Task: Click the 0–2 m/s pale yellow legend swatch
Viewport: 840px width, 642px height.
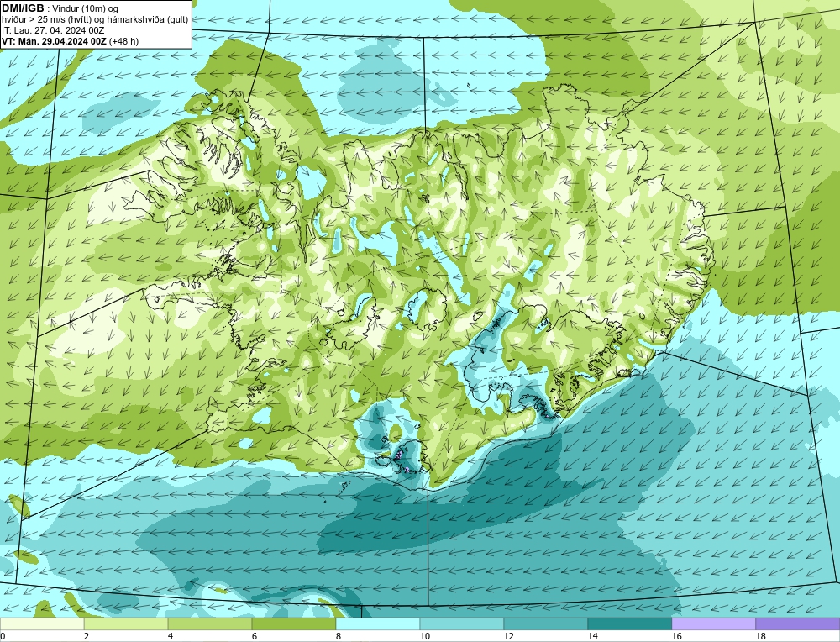Action: (x=42, y=624)
